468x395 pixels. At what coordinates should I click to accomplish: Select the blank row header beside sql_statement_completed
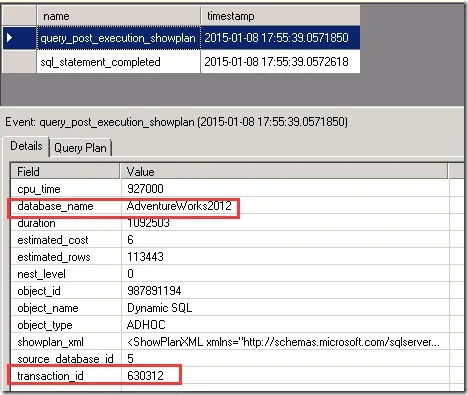pyautogui.click(x=19, y=62)
